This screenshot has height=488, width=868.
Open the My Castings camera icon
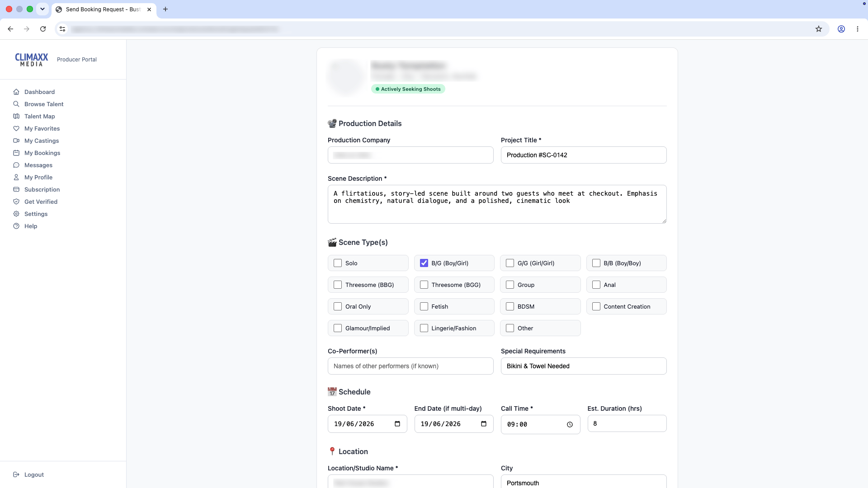point(16,141)
